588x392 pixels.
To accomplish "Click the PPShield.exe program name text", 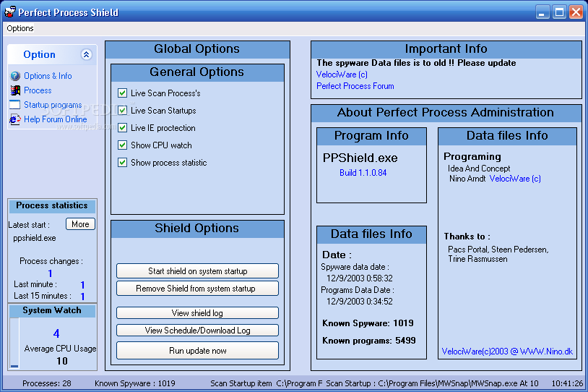I will coord(360,158).
